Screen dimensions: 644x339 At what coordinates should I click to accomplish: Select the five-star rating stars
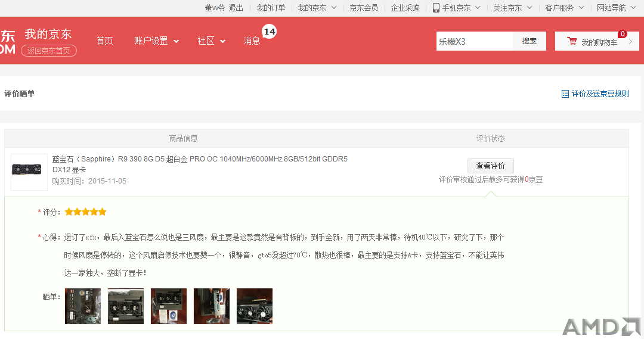[85, 212]
